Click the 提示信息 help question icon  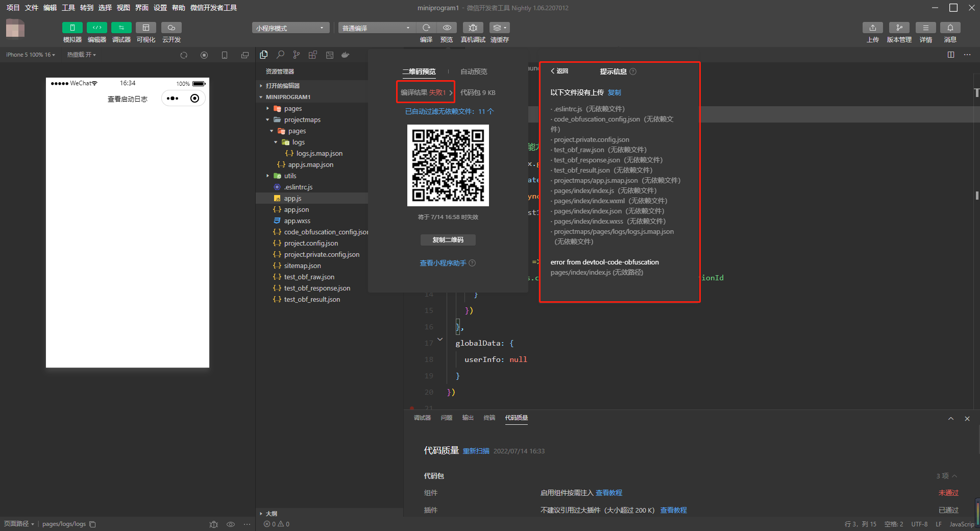633,71
